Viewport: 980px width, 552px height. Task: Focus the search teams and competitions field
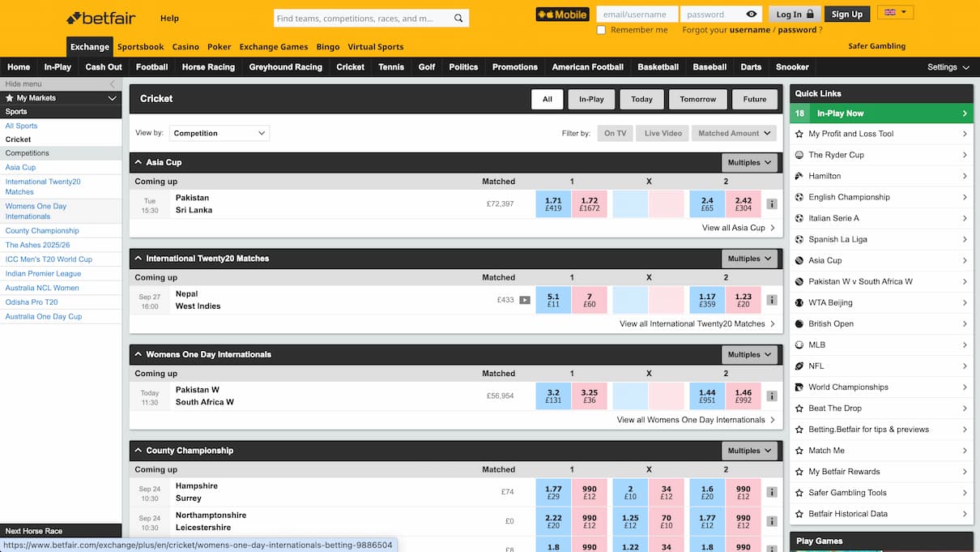coord(362,18)
